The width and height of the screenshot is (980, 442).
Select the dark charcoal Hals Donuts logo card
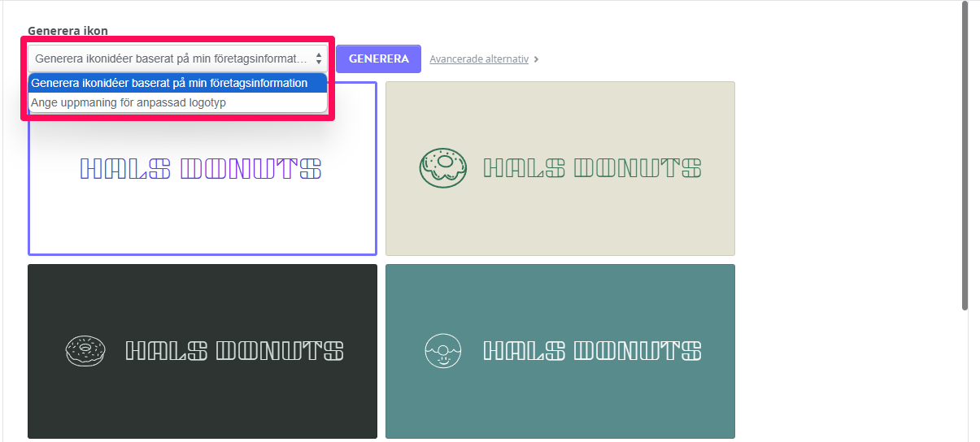[203, 351]
